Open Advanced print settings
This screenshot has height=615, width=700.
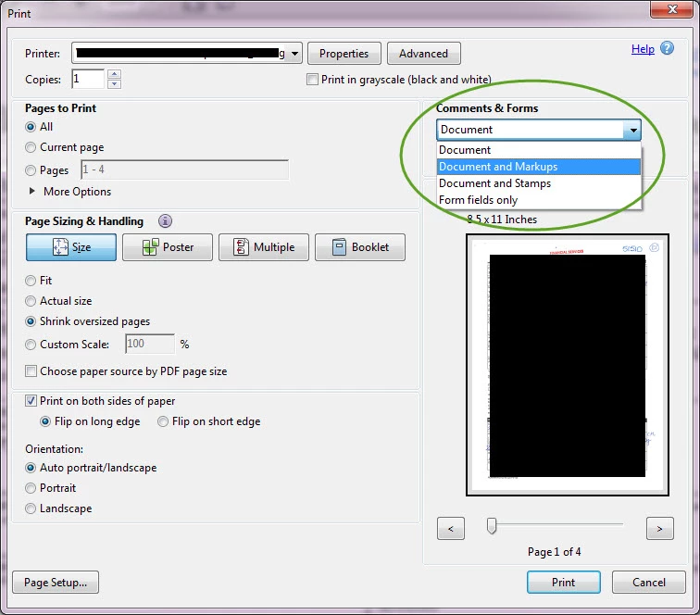tap(424, 54)
